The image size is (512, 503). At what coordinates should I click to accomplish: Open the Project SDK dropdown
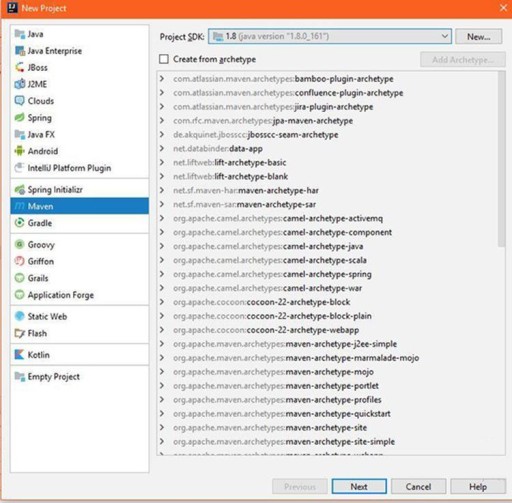tap(330, 36)
